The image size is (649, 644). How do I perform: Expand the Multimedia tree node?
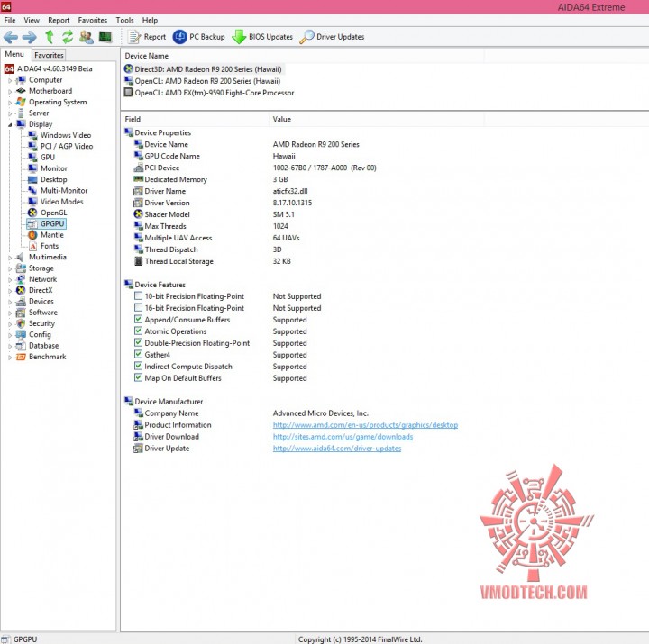click(x=10, y=258)
